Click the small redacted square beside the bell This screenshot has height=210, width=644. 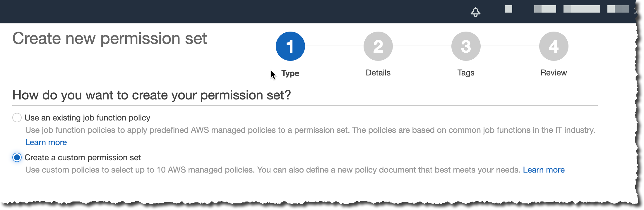tap(508, 9)
